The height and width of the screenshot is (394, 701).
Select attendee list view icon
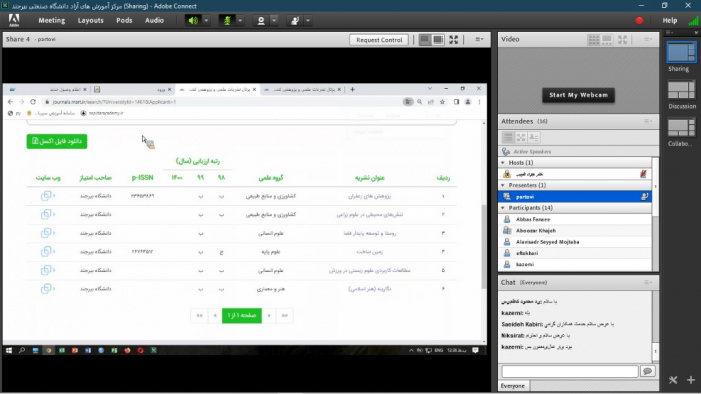tap(507, 137)
